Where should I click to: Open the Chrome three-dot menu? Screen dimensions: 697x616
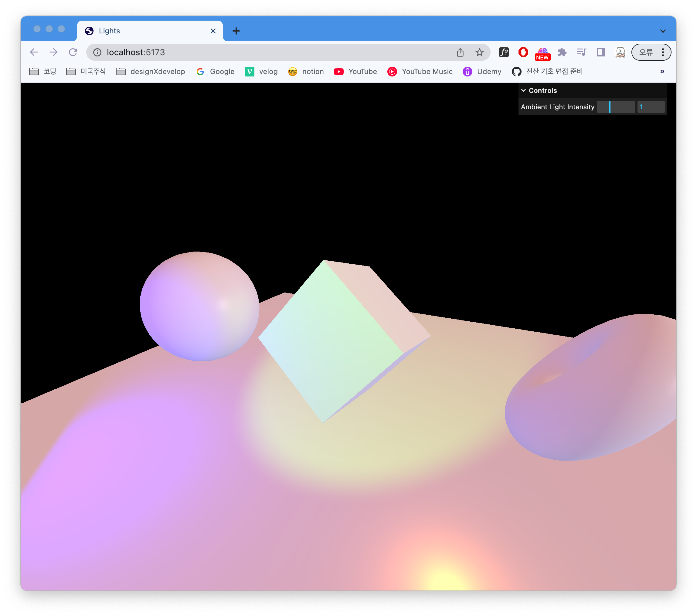(x=663, y=52)
